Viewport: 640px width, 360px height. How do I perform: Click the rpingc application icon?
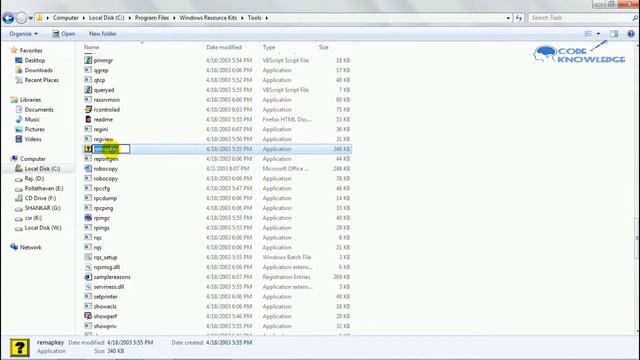(x=88, y=218)
